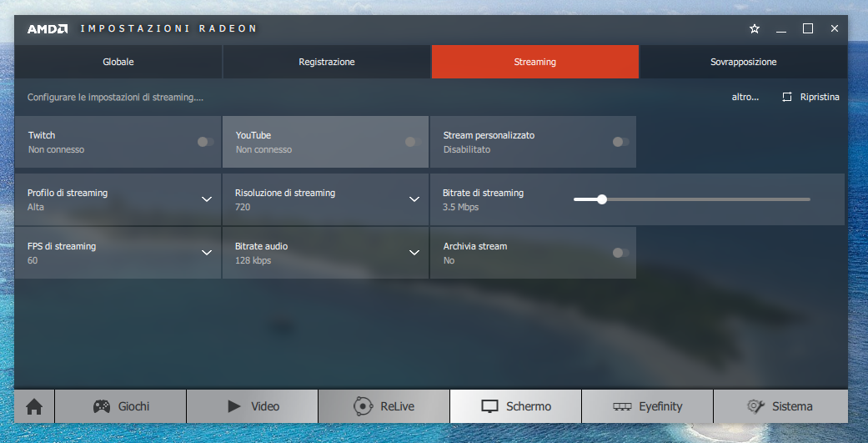Toggle the Twitch streaming switch
The width and height of the screenshot is (868, 443).
click(205, 142)
